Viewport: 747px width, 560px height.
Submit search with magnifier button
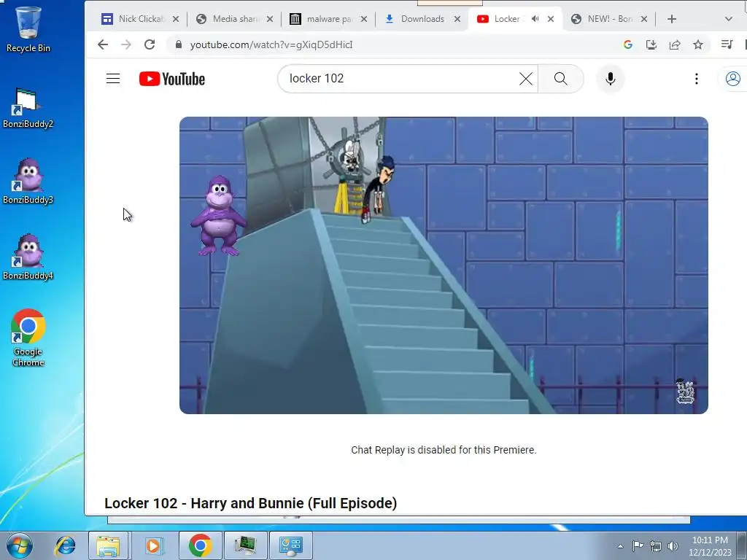561,79
